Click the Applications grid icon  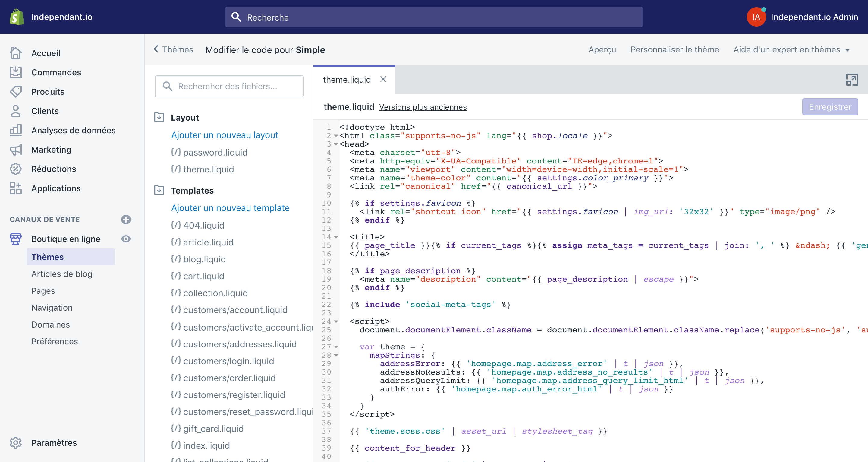(x=15, y=188)
